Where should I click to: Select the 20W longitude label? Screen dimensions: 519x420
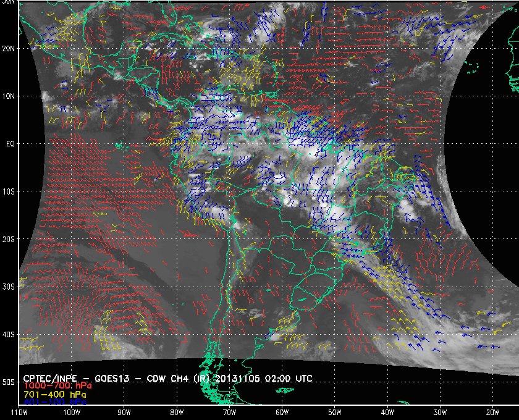tap(492, 413)
